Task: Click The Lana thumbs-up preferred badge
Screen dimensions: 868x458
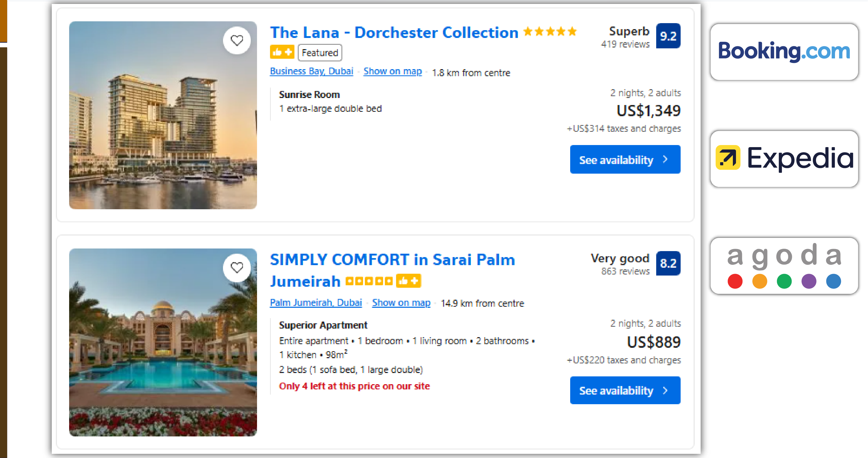Action: (x=282, y=52)
